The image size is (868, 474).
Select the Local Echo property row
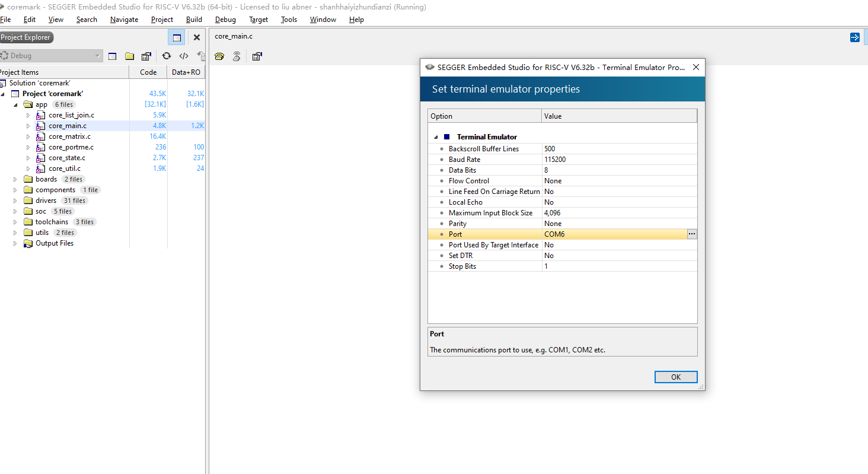(x=562, y=202)
